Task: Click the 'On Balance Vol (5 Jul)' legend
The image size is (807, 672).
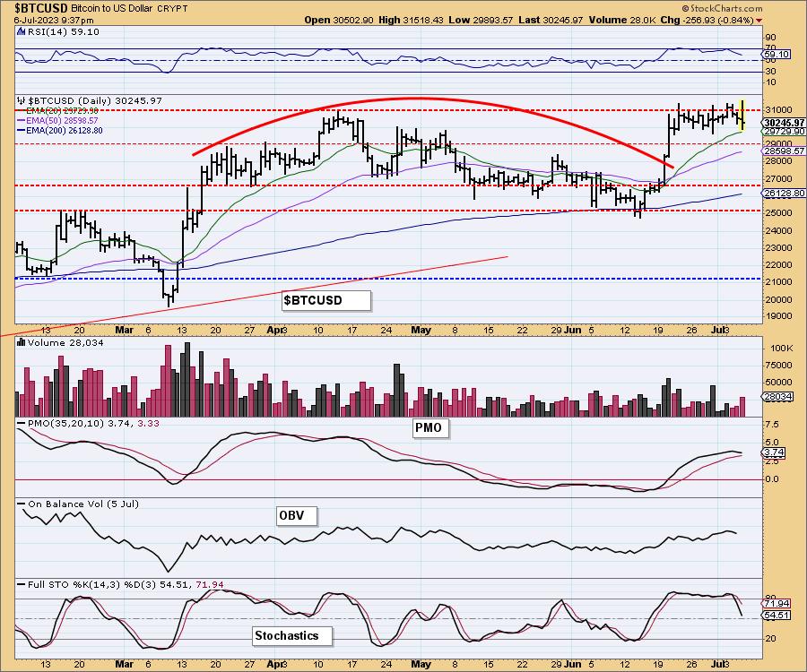Action: [83, 504]
